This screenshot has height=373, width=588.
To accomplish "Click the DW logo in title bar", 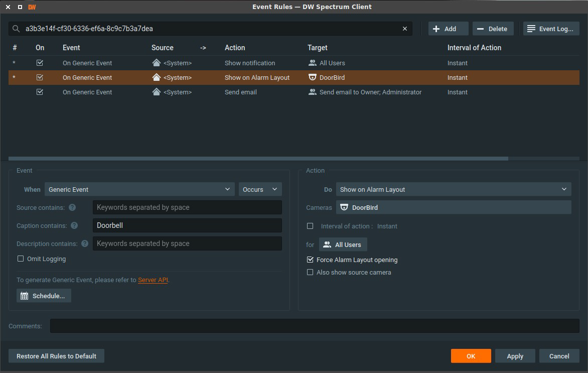I will [x=32, y=7].
